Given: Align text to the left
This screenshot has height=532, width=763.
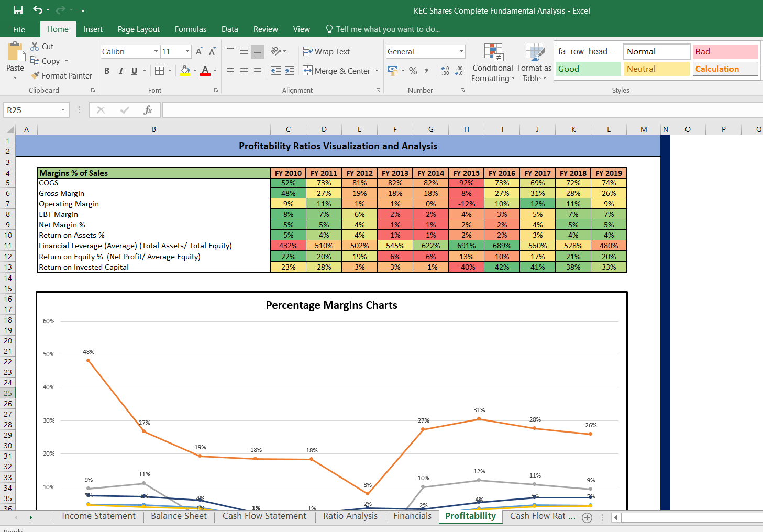Looking at the screenshot, I should [x=230, y=71].
